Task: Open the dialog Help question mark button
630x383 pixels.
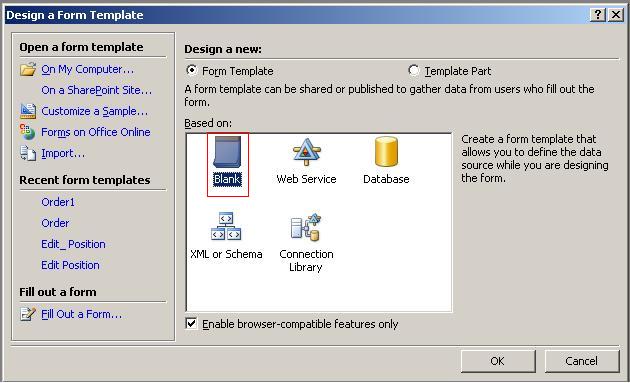Action: point(598,15)
